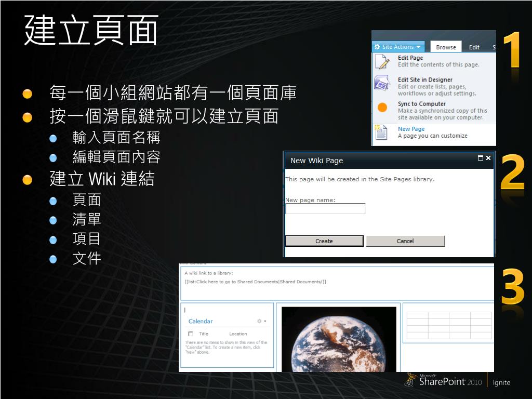Open Calendar web part settings gear dropdown
Screen dimensions: 532x399
tap(261, 321)
